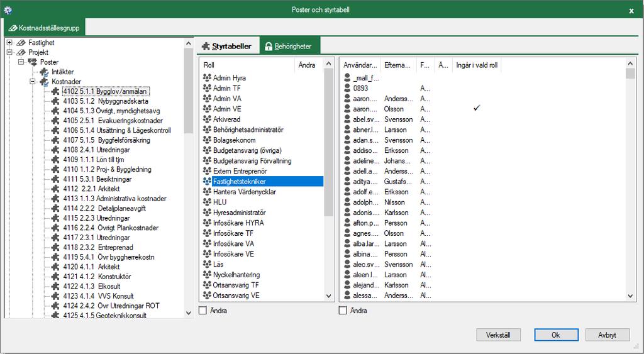Image resolution: width=644 pixels, height=354 pixels.
Task: Click user icon for _mall_f... row
Action: tap(347, 77)
